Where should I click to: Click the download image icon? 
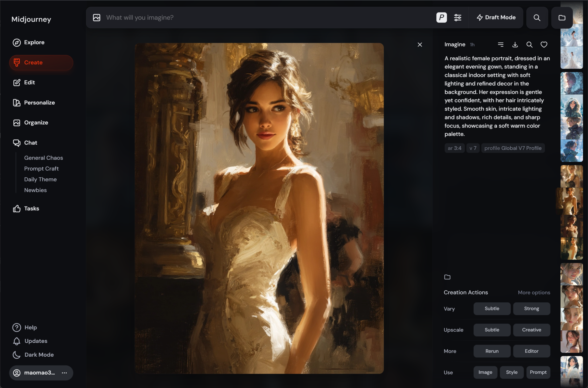point(515,45)
